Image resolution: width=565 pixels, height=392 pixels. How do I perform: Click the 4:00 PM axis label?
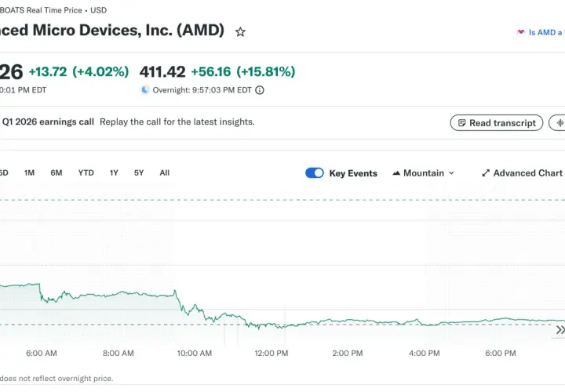(425, 353)
